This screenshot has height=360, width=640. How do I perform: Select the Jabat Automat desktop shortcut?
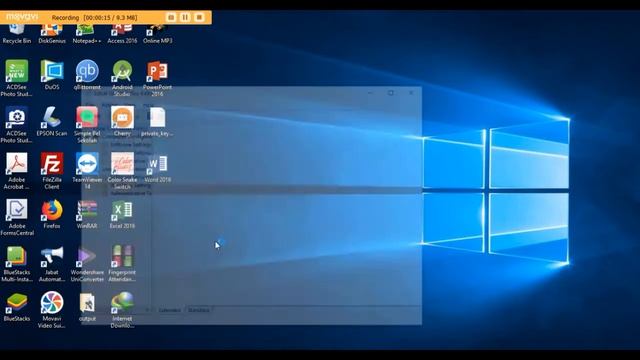(x=52, y=264)
